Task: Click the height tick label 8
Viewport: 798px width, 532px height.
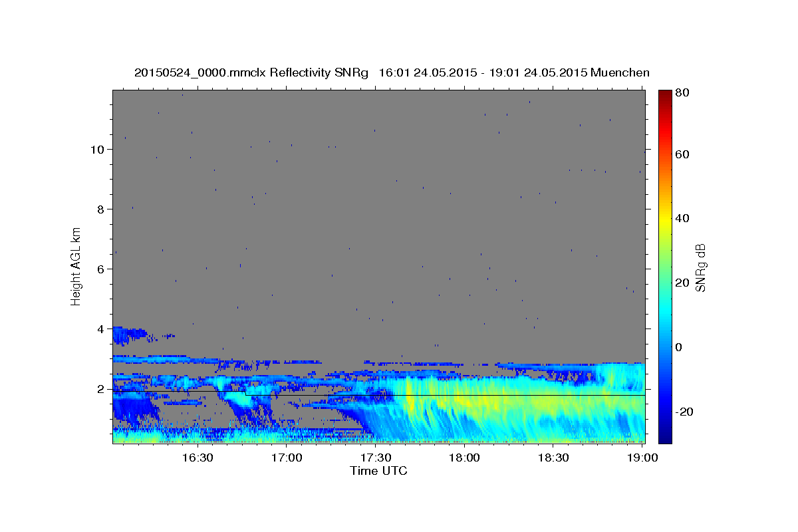Action: pyautogui.click(x=101, y=209)
